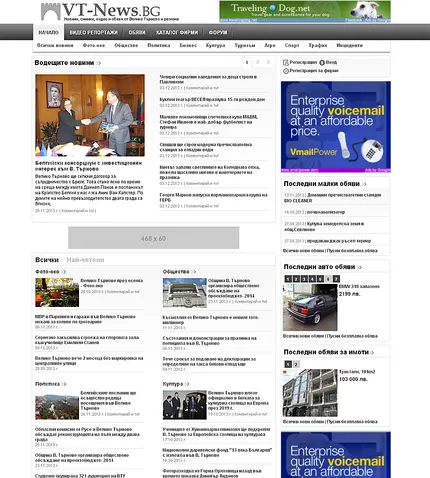Click the Регистрация за фирми icon
The height and width of the screenshot is (478, 430).
tap(286, 71)
